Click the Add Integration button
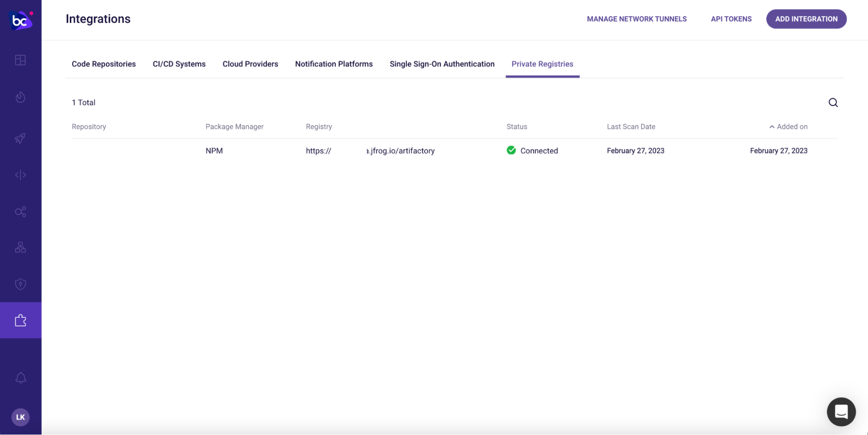Screen dimensions: 868x435 coord(806,19)
